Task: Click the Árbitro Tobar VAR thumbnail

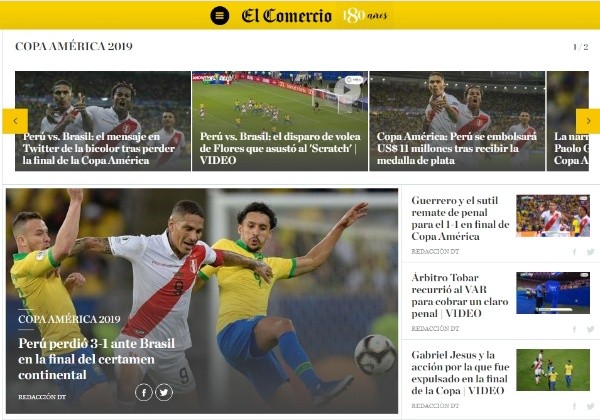Action: pyautogui.click(x=553, y=293)
